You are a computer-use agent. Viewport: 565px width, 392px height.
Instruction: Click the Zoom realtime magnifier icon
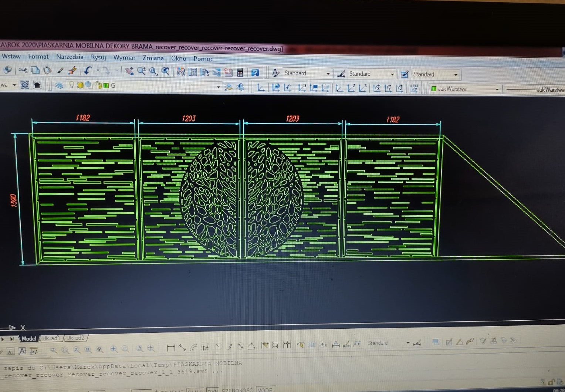pyautogui.click(x=141, y=71)
